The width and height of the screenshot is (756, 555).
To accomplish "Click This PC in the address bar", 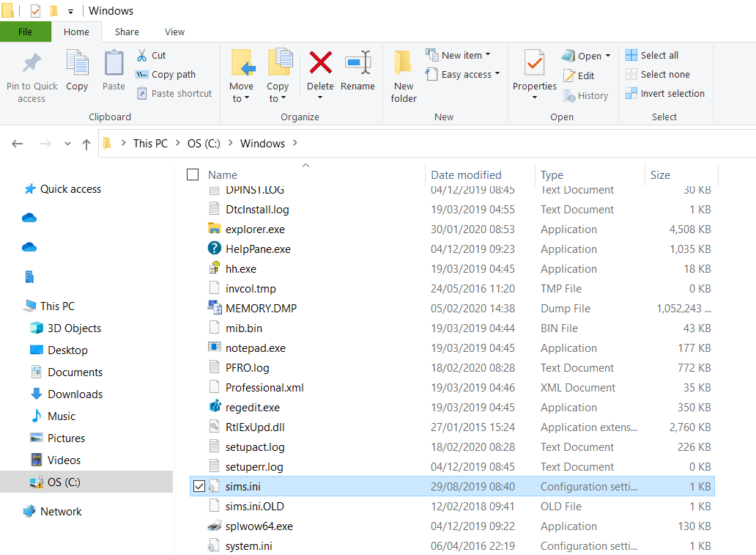I will pos(150,144).
